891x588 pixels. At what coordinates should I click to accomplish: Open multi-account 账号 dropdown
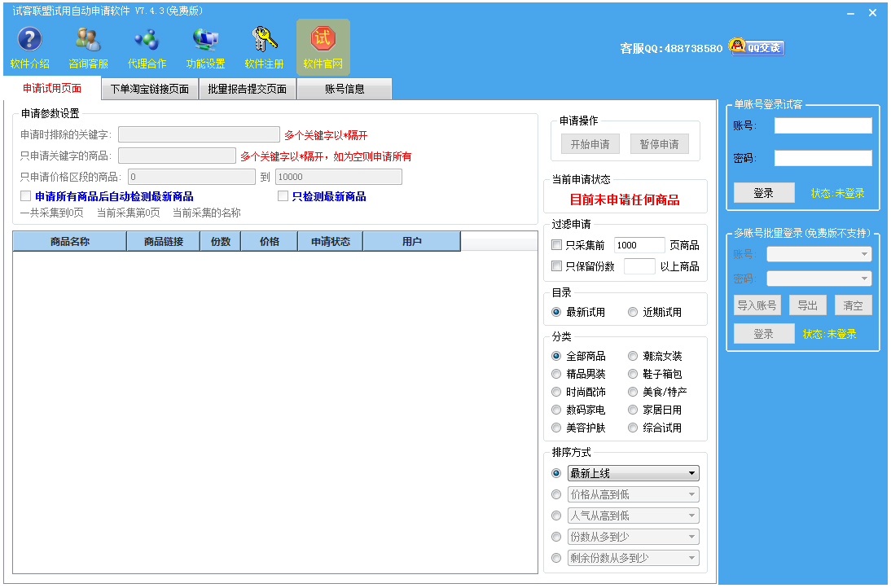819,254
